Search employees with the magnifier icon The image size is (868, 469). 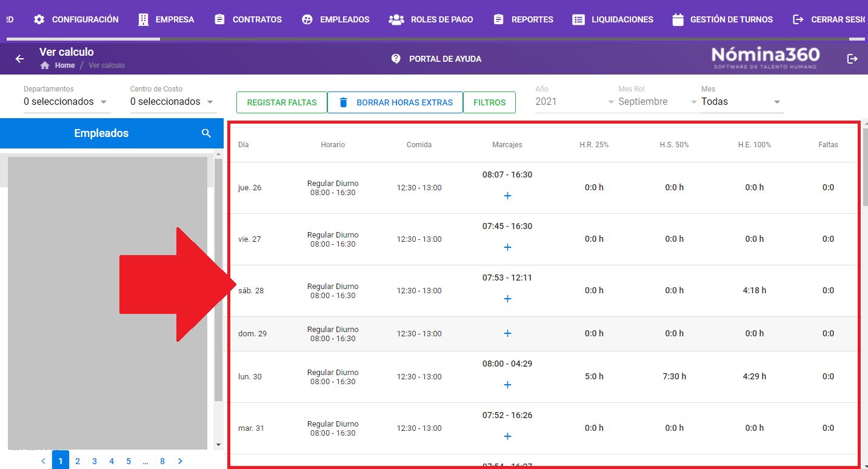[x=206, y=133]
